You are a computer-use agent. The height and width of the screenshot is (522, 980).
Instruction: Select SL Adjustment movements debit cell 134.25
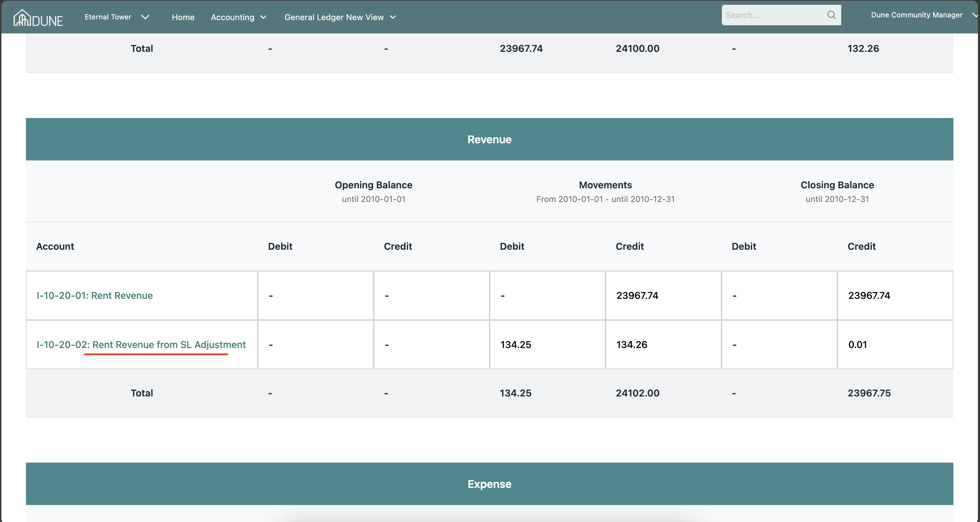coord(516,345)
